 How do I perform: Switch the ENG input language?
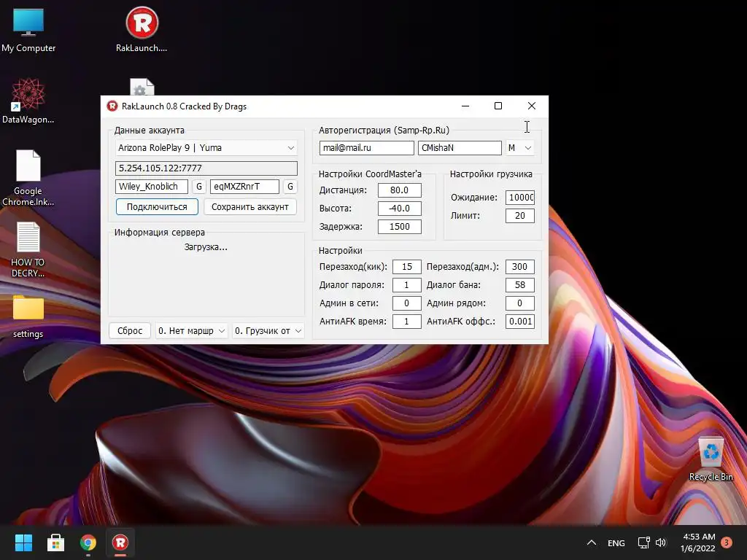[616, 542]
